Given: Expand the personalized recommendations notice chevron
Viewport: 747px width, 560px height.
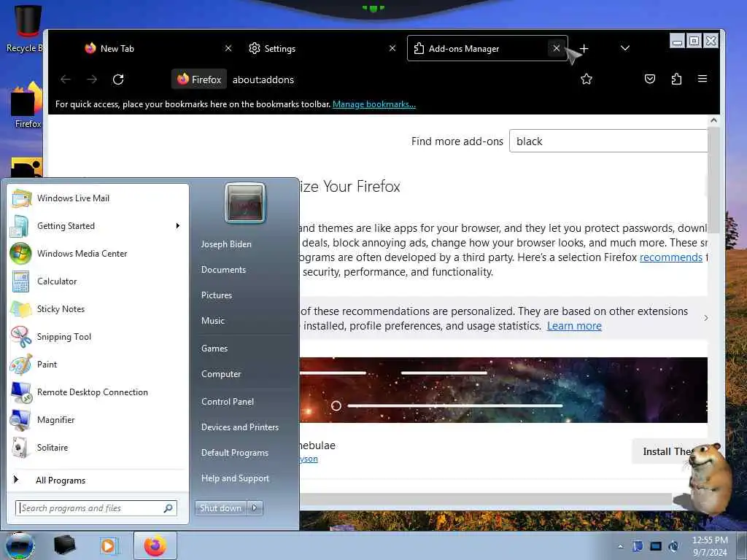Looking at the screenshot, I should [x=706, y=318].
